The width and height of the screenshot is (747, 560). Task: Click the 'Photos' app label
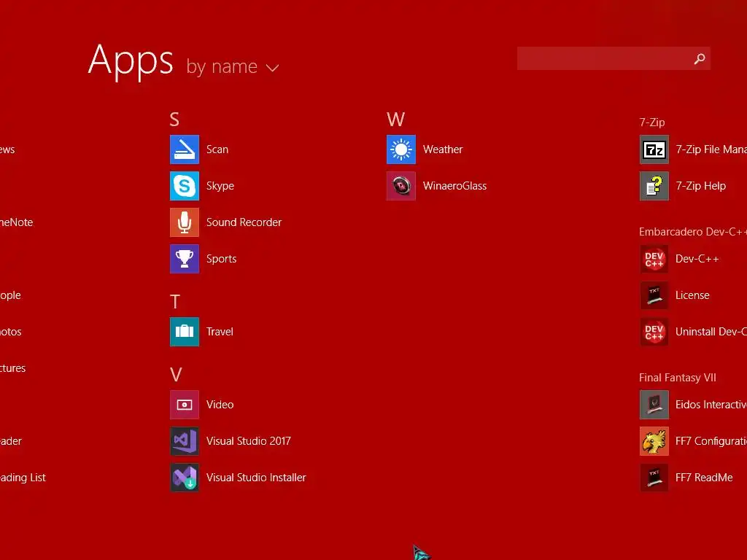click(11, 332)
